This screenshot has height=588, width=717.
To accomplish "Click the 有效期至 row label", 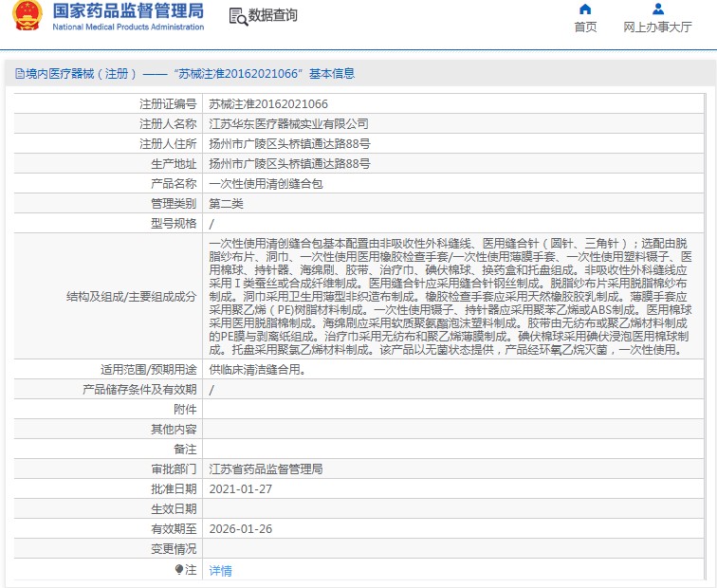I will [x=174, y=529].
